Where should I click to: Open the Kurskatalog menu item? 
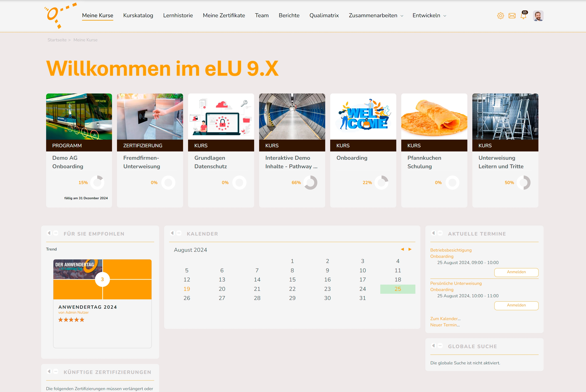(138, 16)
